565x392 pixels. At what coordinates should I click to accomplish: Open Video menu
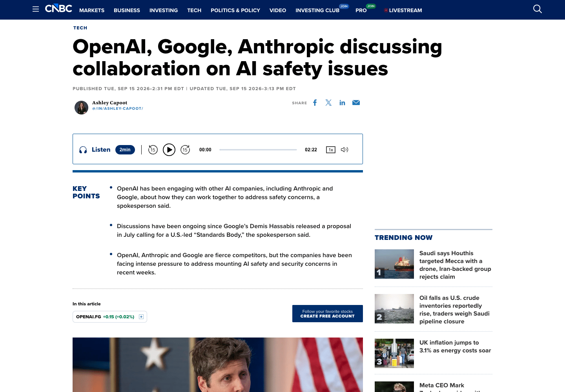(x=278, y=10)
